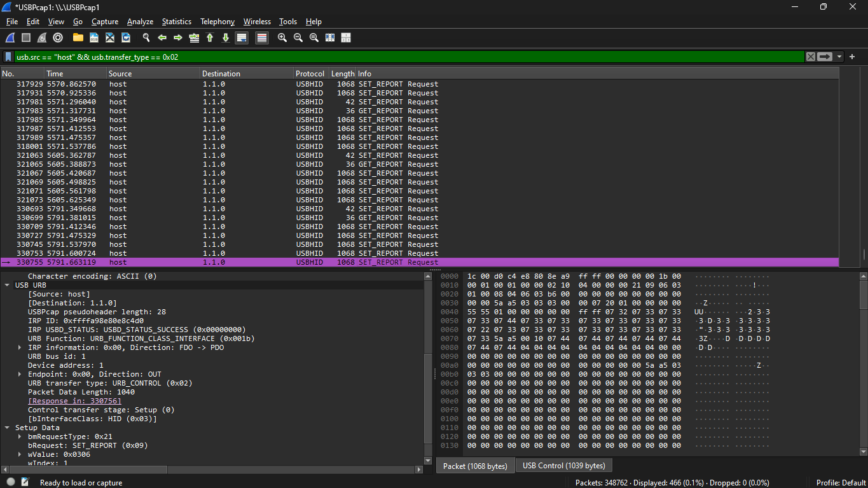Click the expert information status circle
The image size is (868, 488).
tap(11, 482)
